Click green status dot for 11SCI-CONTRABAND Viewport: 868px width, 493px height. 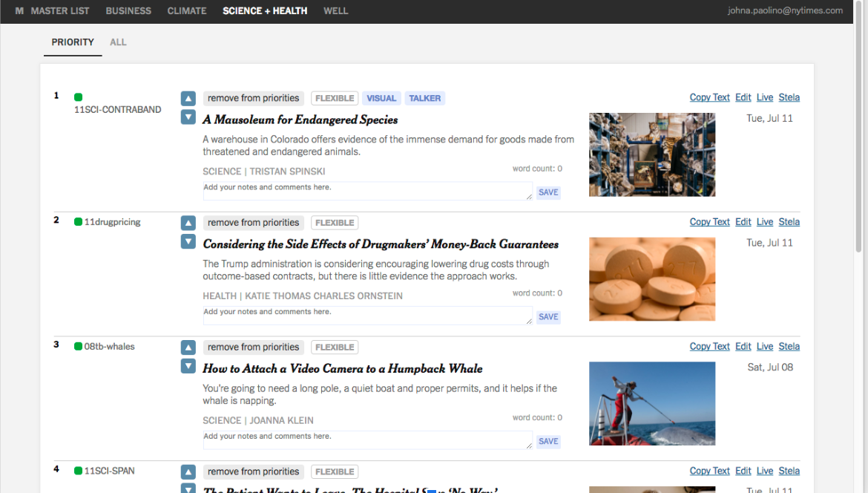[x=78, y=97]
